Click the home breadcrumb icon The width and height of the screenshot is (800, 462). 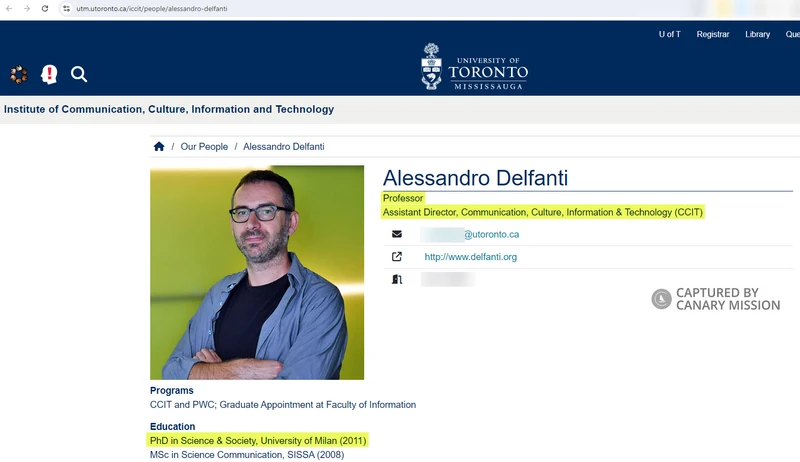(159, 147)
